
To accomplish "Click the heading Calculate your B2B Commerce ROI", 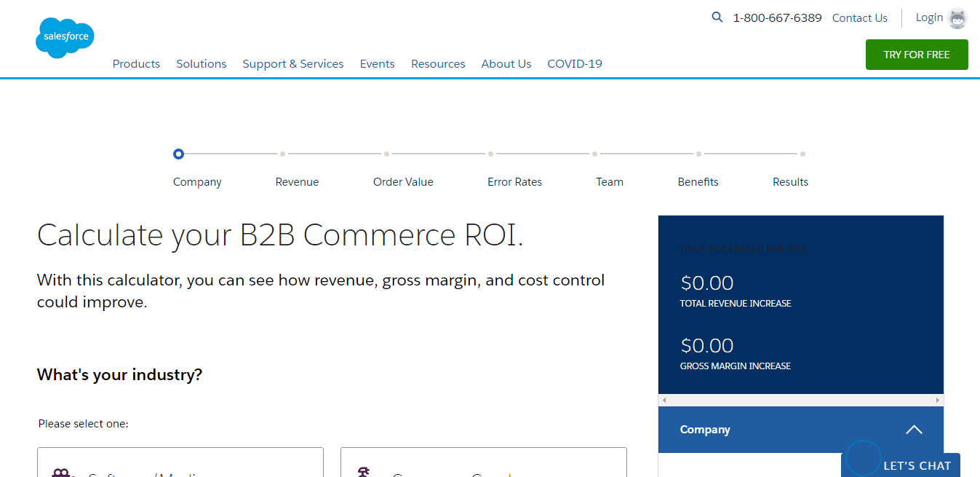I will pyautogui.click(x=280, y=235).
